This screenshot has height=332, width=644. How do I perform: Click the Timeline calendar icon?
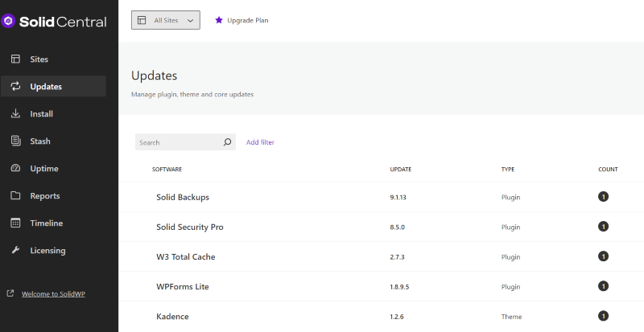point(15,223)
